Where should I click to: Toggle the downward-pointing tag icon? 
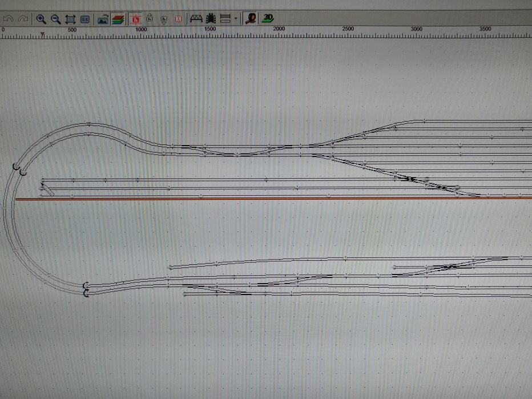(x=164, y=19)
